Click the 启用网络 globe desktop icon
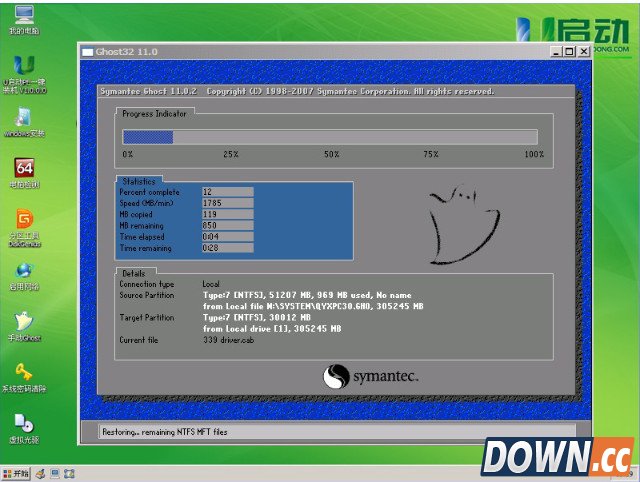Viewport: 640px width, 482px height. click(x=24, y=272)
